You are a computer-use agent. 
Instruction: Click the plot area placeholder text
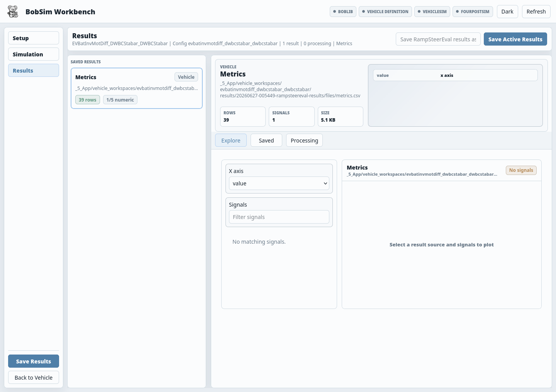tap(441, 244)
